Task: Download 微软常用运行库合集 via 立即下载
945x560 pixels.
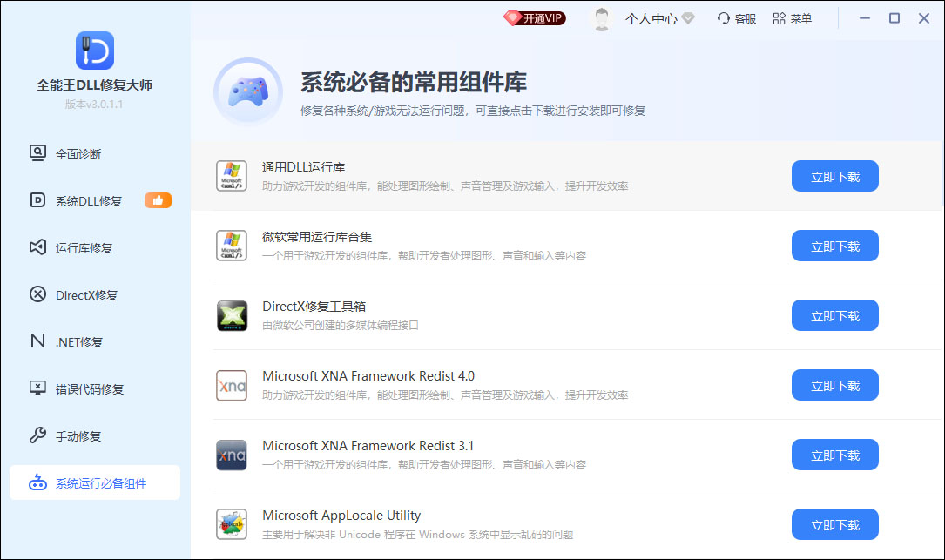Action: (834, 246)
